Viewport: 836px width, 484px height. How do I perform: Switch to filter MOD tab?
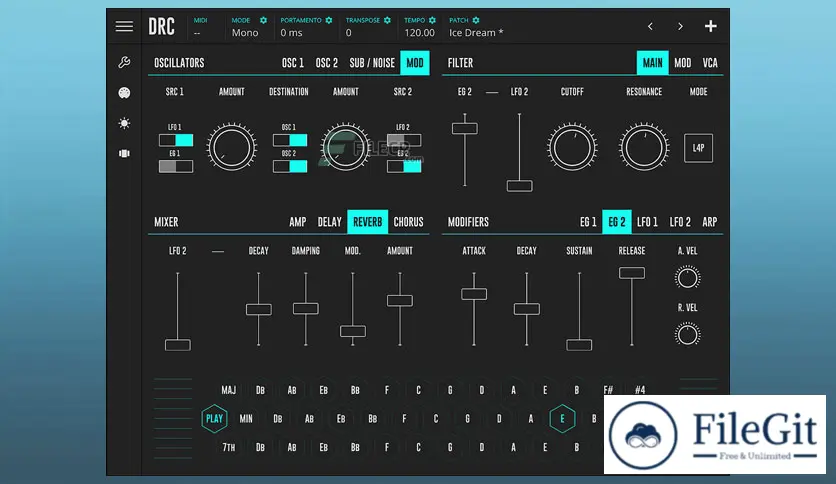682,63
